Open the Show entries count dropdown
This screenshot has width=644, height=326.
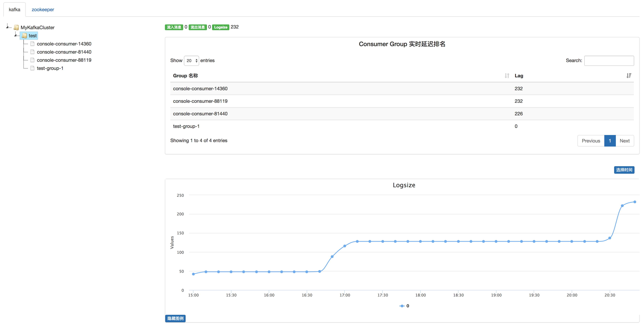click(x=191, y=61)
